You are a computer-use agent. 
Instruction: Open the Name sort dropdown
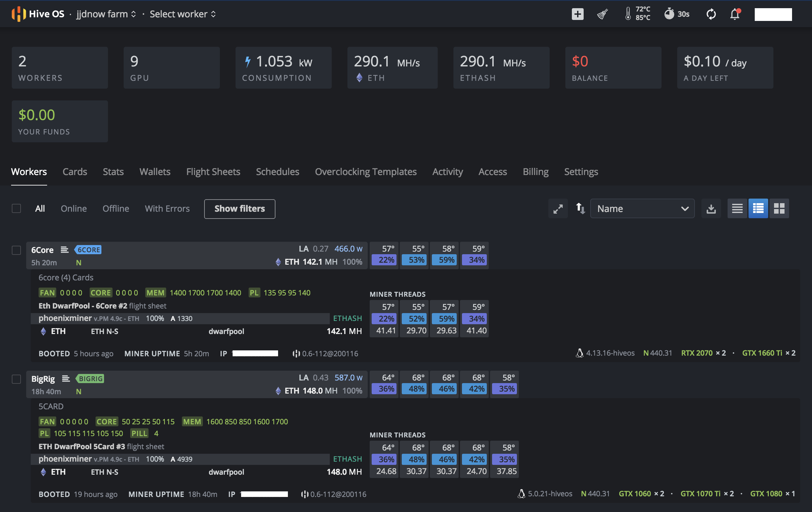[643, 208]
